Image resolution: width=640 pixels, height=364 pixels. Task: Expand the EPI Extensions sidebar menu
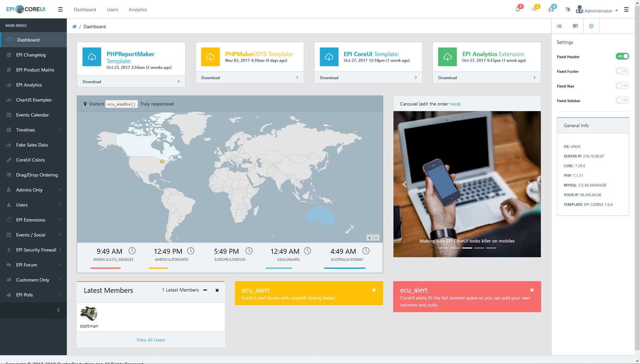pyautogui.click(x=33, y=220)
